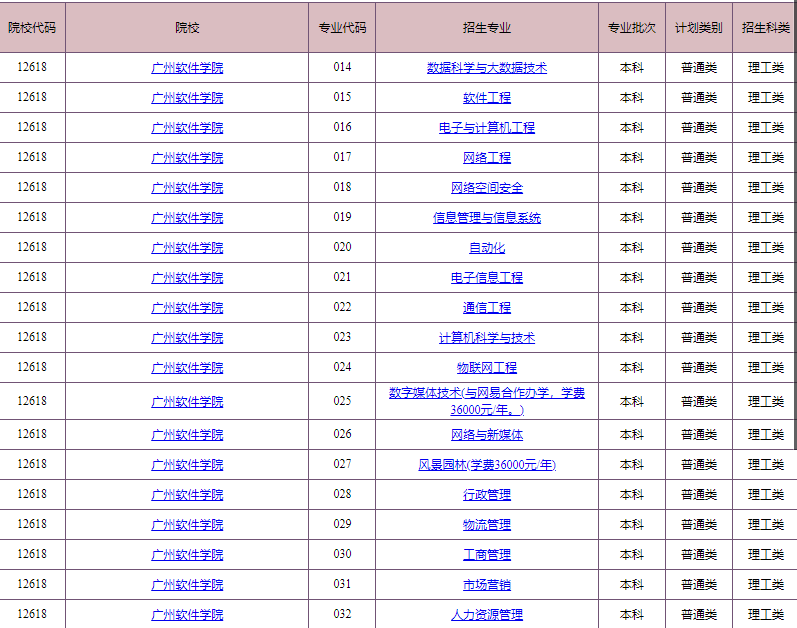Open the 计算机科学与技术 major link
797x628 pixels.
click(486, 337)
